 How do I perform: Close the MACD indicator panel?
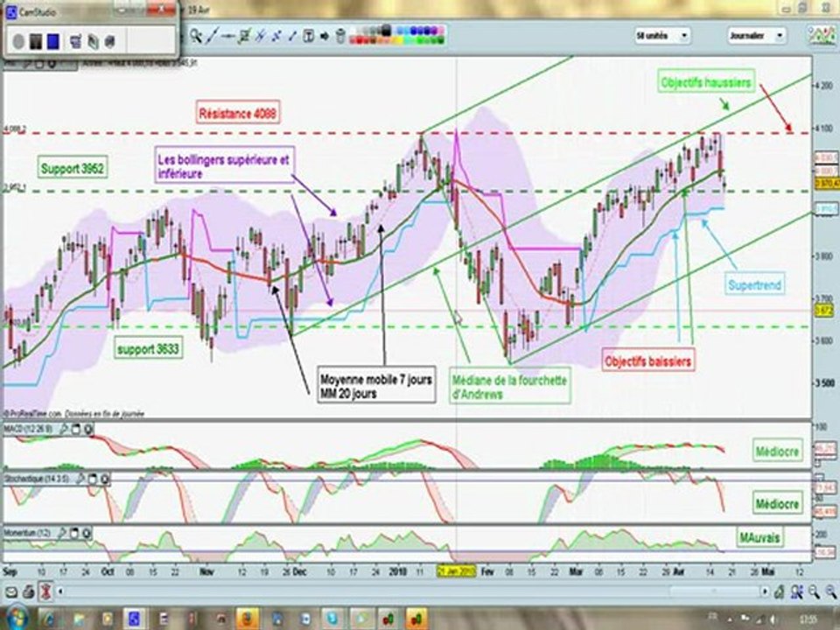(x=87, y=429)
